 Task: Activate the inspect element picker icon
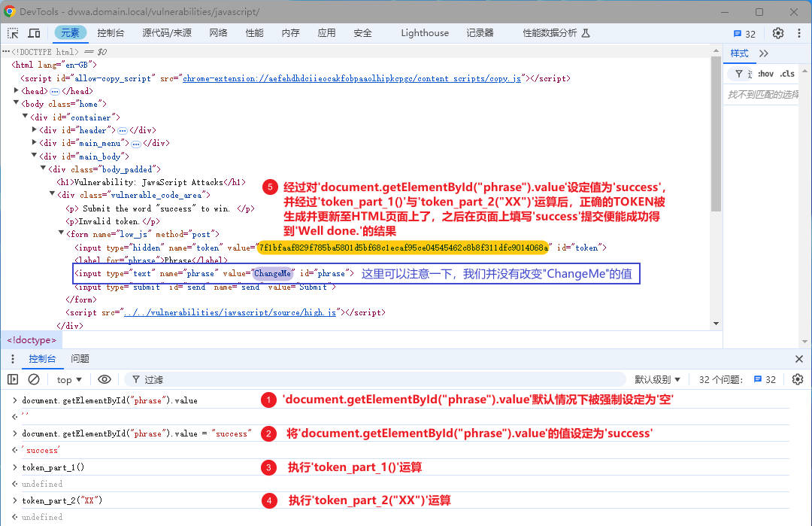pos(13,33)
